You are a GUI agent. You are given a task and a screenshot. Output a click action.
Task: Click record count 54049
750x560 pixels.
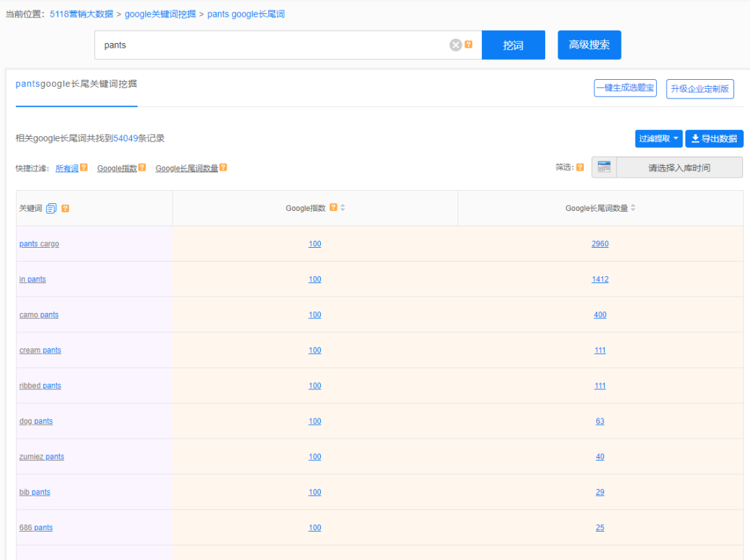point(125,138)
